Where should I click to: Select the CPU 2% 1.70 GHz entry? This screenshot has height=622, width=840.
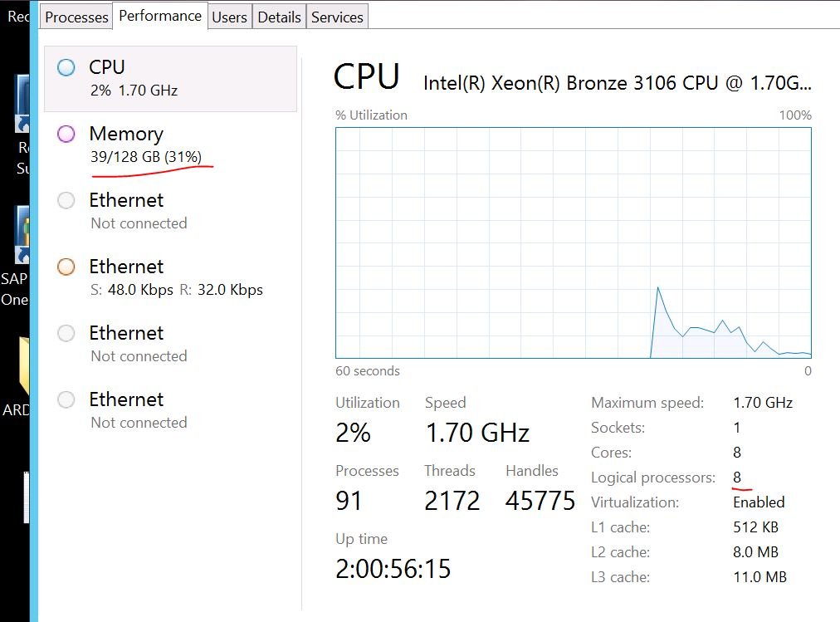170,79
